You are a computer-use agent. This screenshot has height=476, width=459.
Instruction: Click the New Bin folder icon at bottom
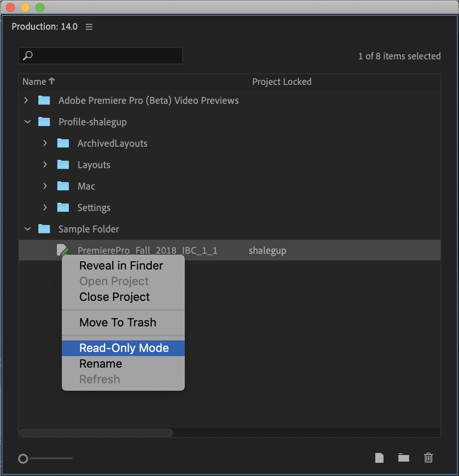[403, 458]
